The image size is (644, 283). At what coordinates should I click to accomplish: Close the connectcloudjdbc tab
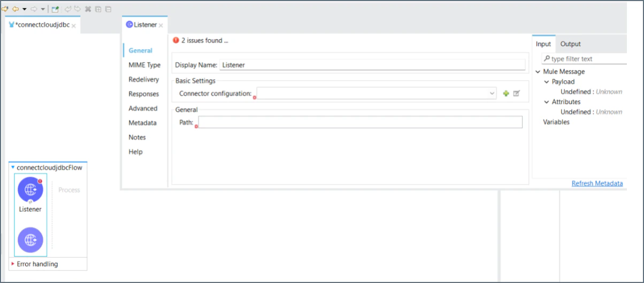coord(74,26)
